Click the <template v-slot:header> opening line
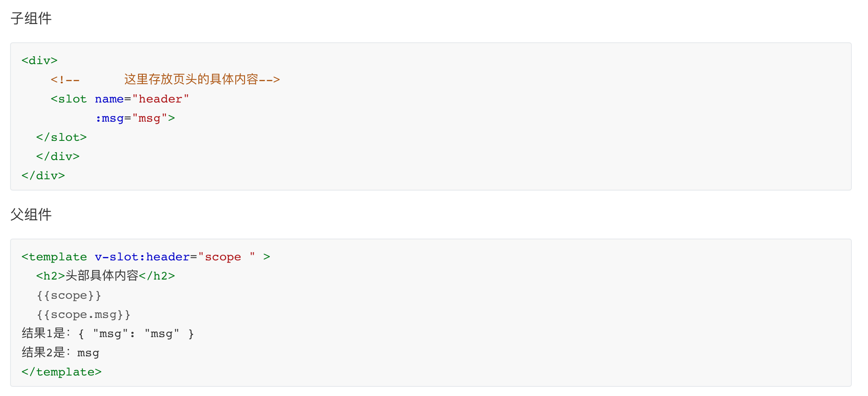The width and height of the screenshot is (868, 396). (146, 257)
